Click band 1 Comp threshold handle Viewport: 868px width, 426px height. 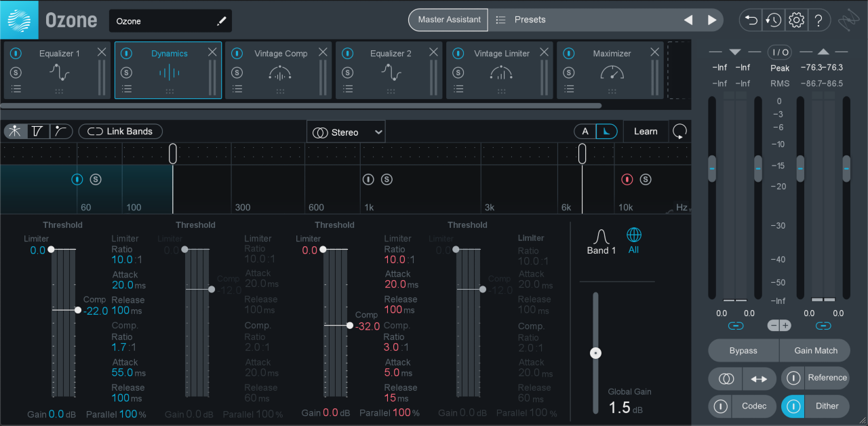[x=78, y=310]
